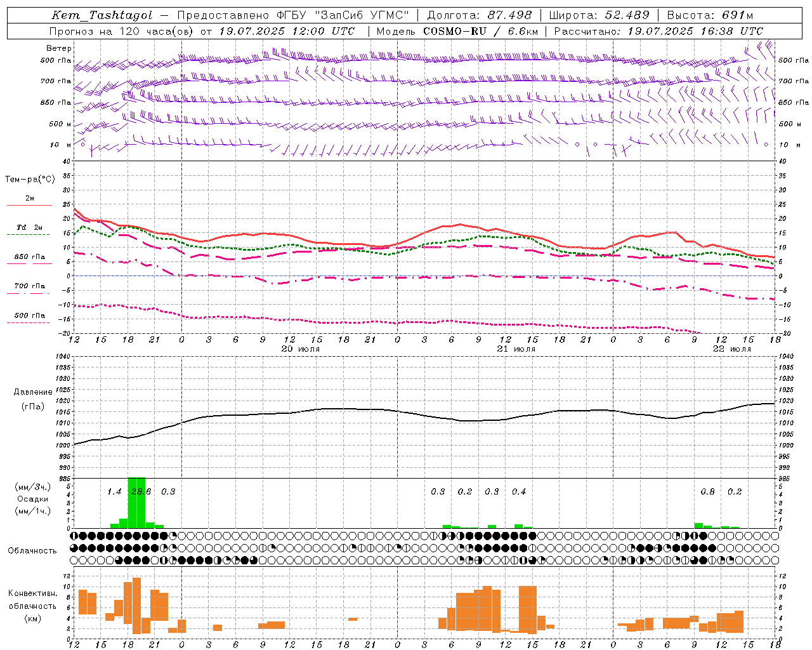This screenshot has height=650, width=812.
Task: Click the Давление panel label
Action: (32, 392)
